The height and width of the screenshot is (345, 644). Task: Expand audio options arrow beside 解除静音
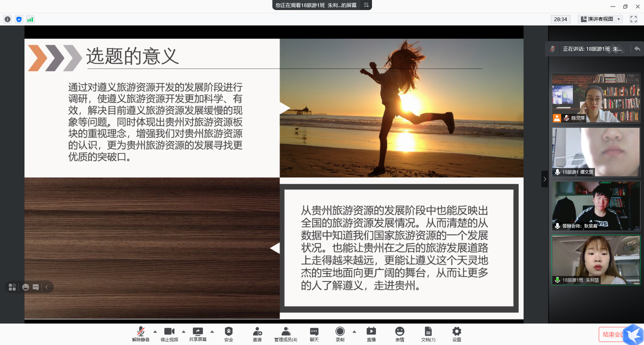155,332
